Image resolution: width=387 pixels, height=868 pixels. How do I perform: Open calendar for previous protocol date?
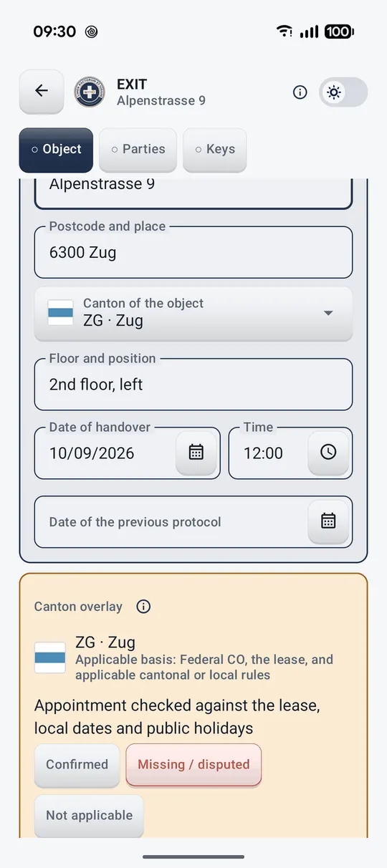(x=328, y=521)
